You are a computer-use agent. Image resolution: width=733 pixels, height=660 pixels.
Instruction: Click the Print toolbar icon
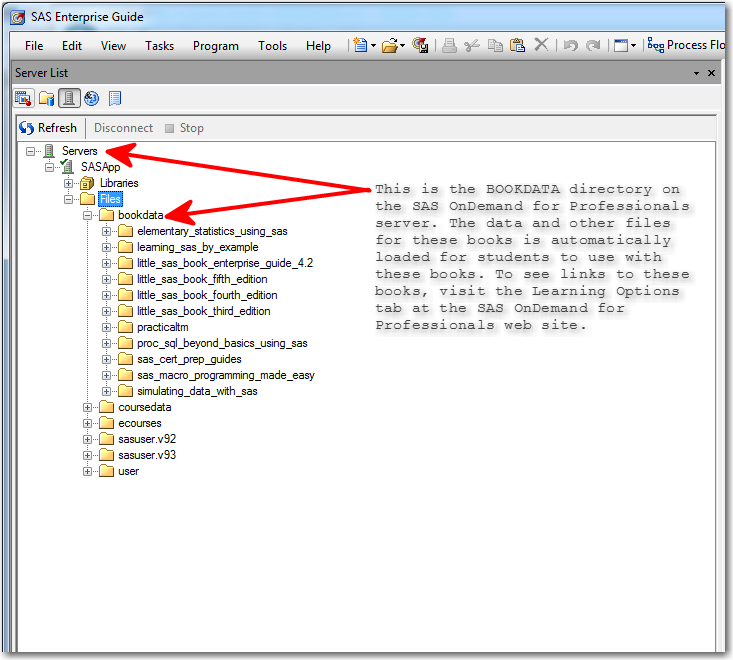(449, 46)
